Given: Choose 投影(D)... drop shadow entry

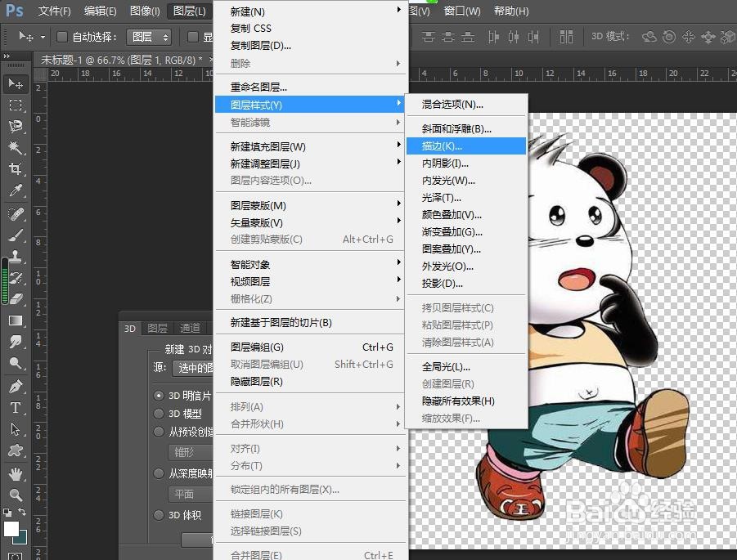Looking at the screenshot, I should (466, 284).
